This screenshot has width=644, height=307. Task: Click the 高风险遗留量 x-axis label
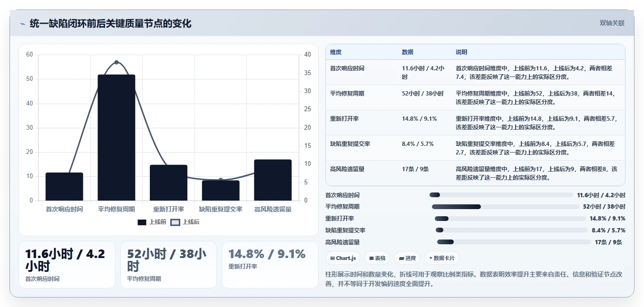[x=273, y=209]
